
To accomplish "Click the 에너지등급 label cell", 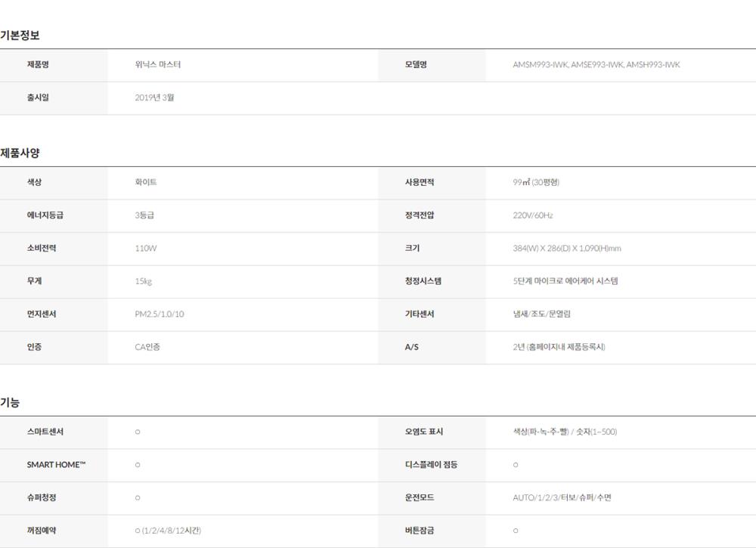I will [45, 215].
